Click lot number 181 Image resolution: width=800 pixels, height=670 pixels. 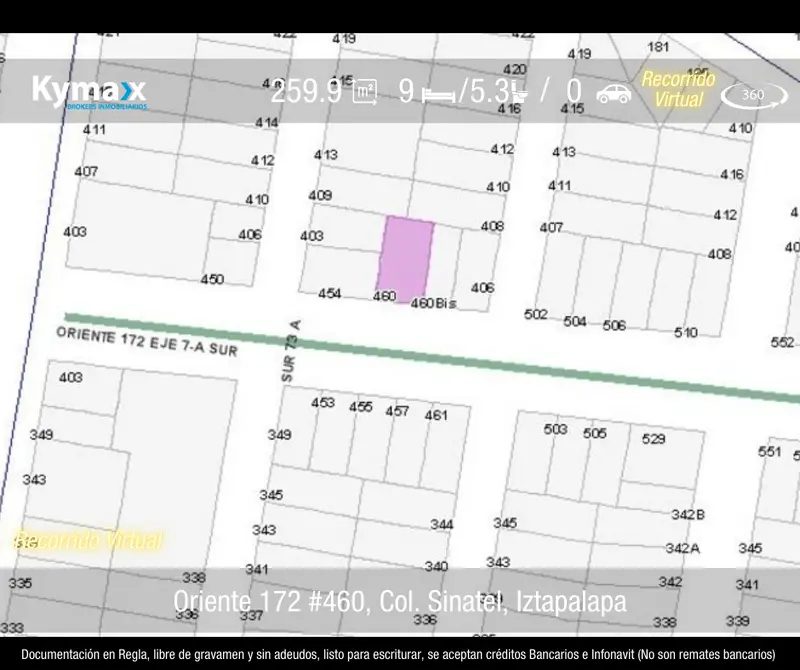658,47
